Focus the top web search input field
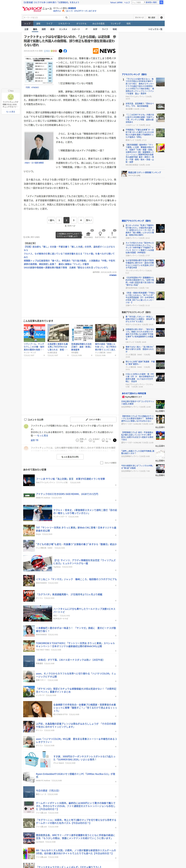 pos(137,2)
